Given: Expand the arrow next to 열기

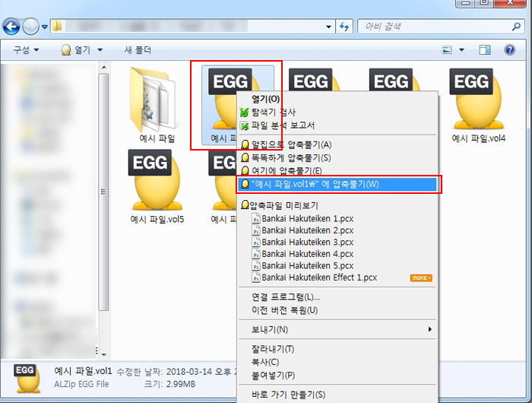Looking at the screenshot, I should click(100, 50).
